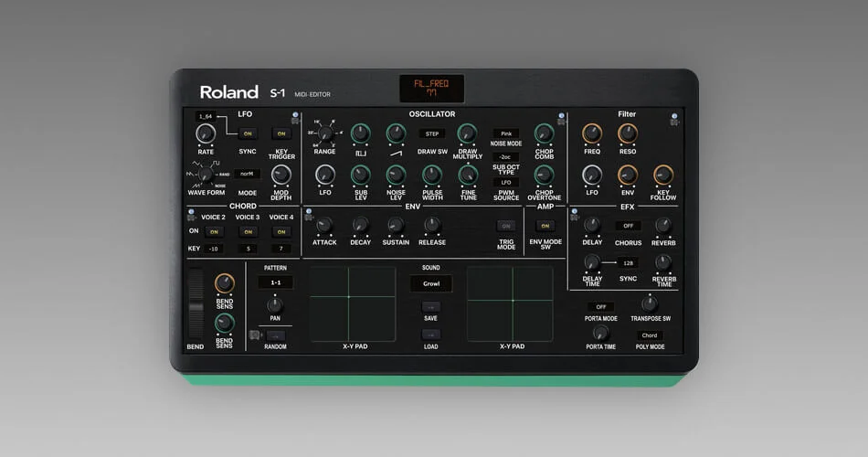Click the randomize icon in the ENV section
This screenshot has height=457, width=868.
click(308, 215)
